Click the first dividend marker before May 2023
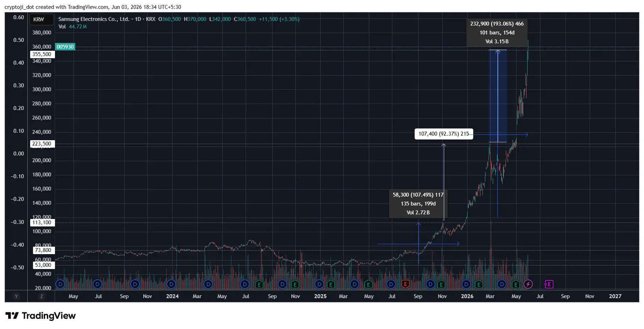644x329 pixels. tap(60, 284)
